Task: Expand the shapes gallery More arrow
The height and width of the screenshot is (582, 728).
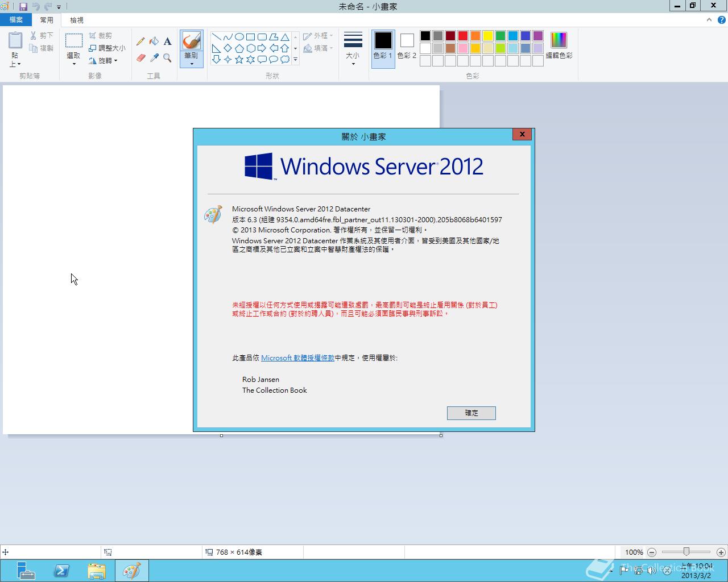Action: tap(295, 59)
